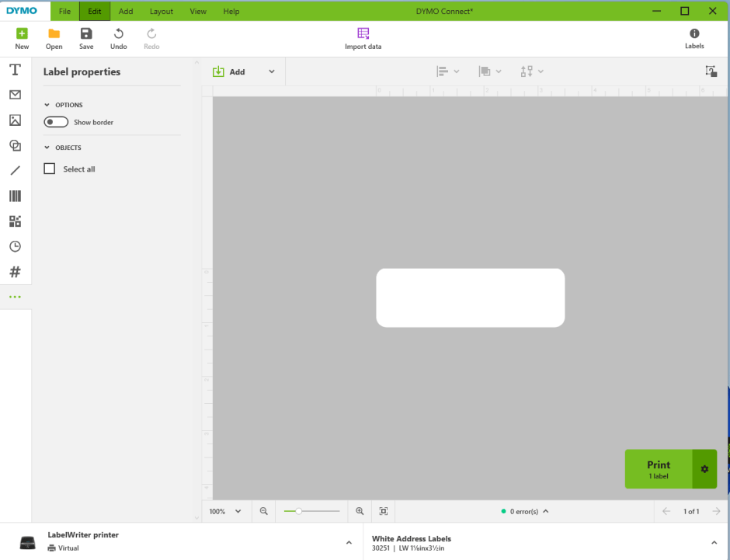The height and width of the screenshot is (560, 730).
Task: Collapse the OPTIONS section
Action: (x=47, y=105)
